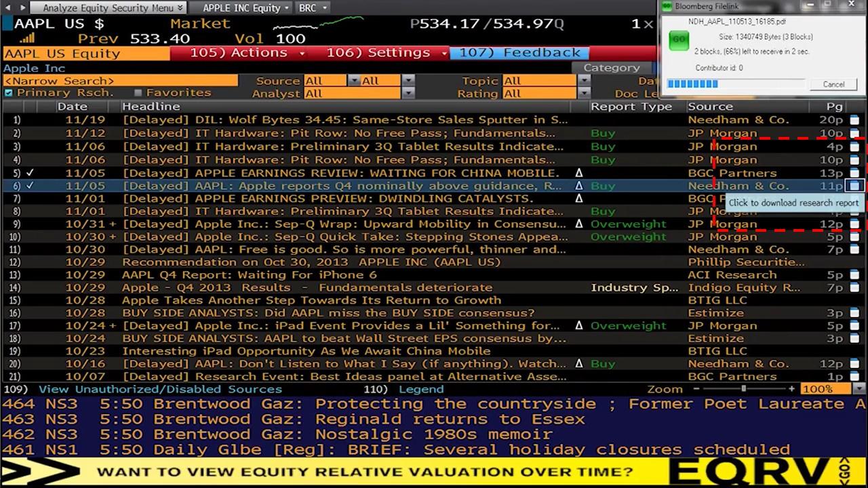Download ACI Research 'Waiting For iPhone 6' report

[x=854, y=274]
